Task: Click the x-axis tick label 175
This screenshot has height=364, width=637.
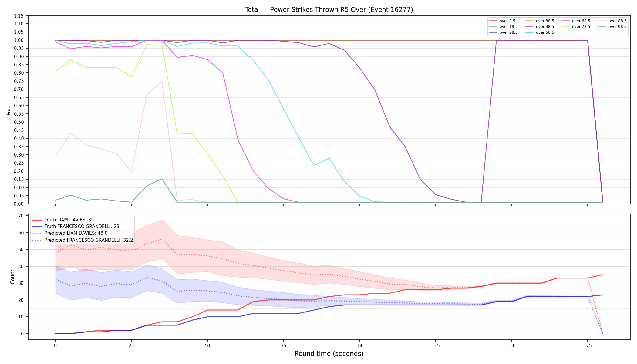Action: [x=588, y=345]
